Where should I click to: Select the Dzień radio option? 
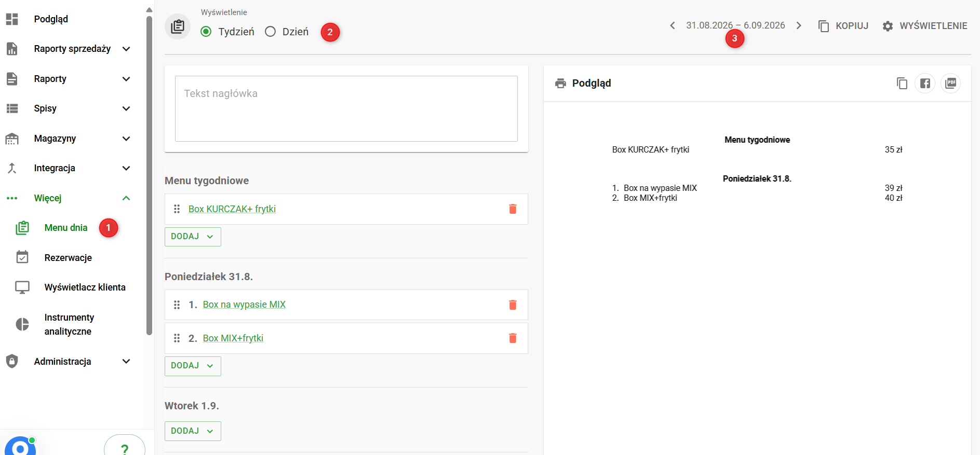coord(270,32)
